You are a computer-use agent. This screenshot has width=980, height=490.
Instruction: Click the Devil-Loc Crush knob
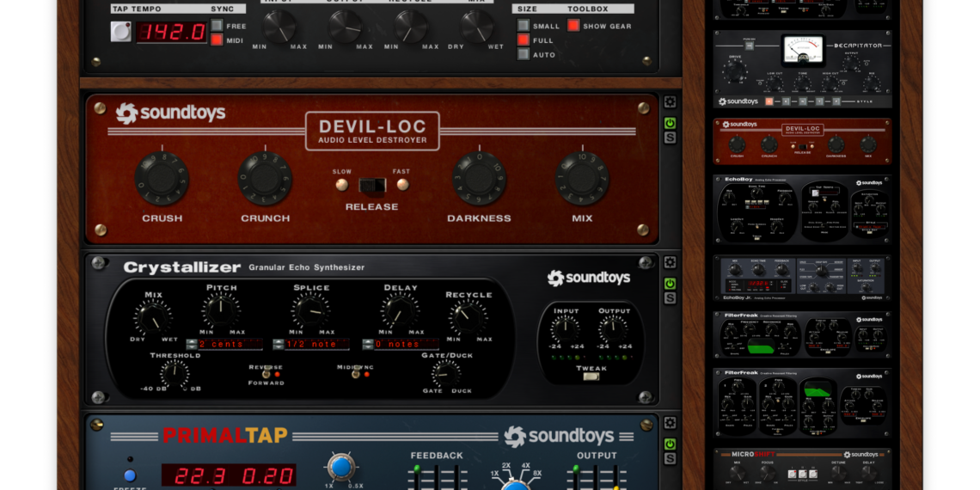pos(162,179)
